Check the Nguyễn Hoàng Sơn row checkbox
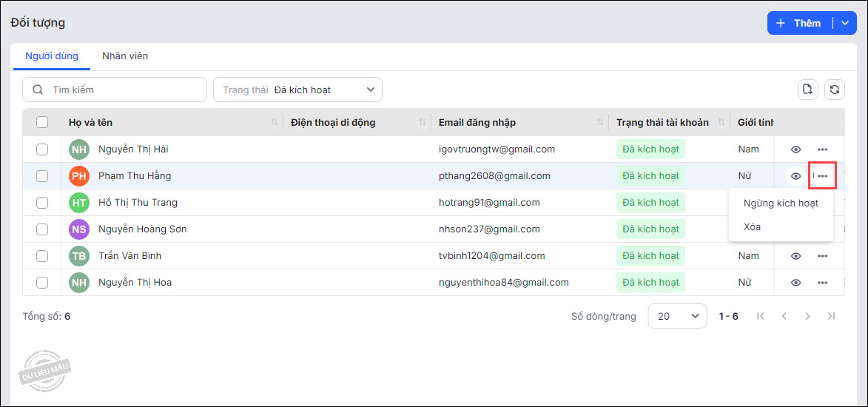 point(42,229)
